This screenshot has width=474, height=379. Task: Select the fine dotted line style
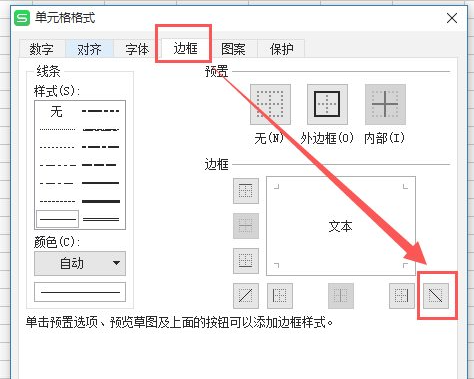(57, 129)
